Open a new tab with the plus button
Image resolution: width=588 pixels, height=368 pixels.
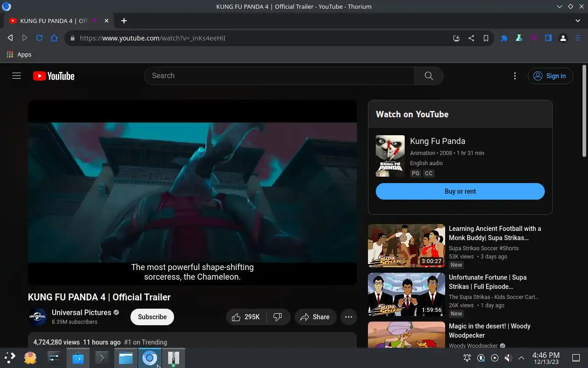(124, 21)
